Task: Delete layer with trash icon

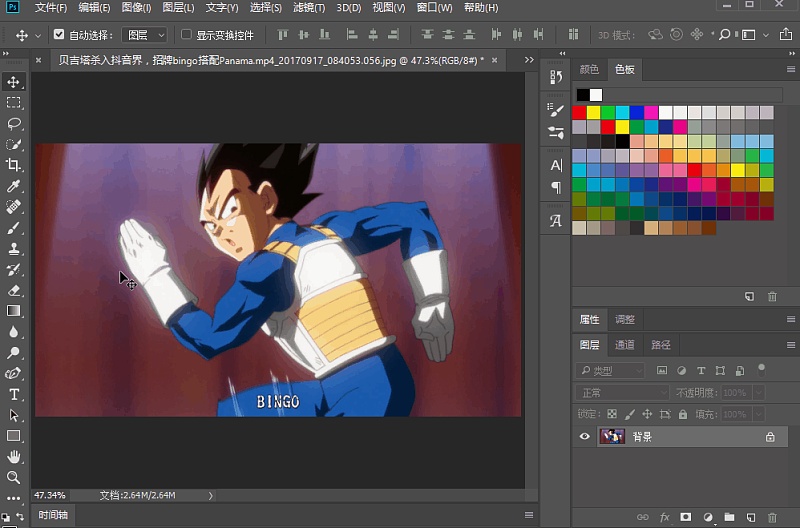Action: pyautogui.click(x=772, y=517)
